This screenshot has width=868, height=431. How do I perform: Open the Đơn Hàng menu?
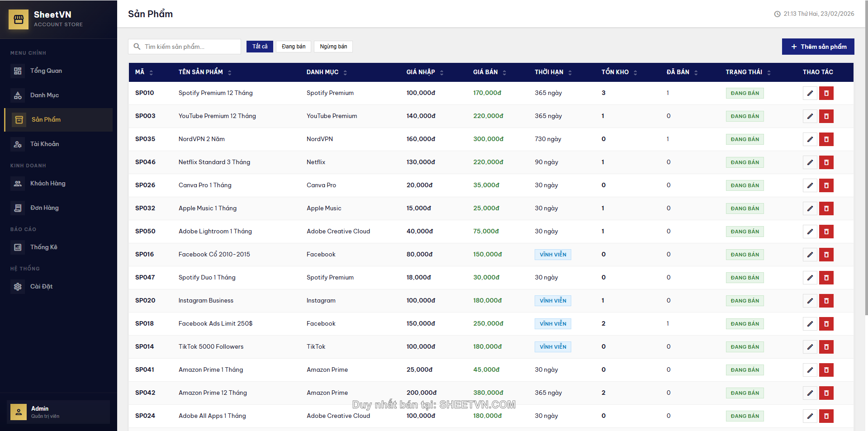coord(44,208)
